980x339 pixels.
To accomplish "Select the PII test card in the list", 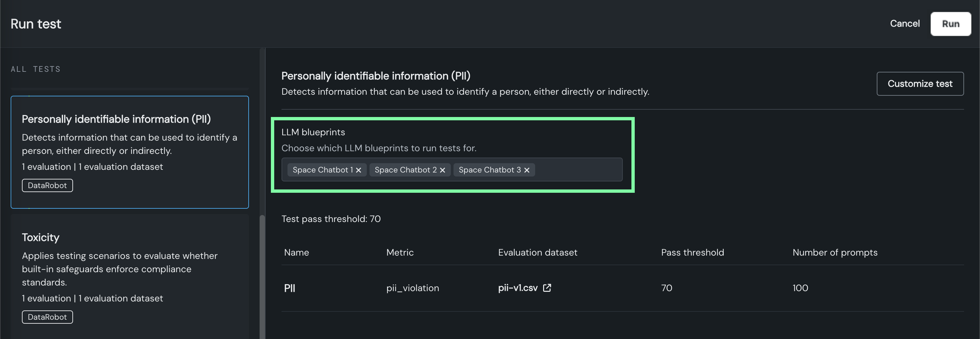I will (x=130, y=152).
